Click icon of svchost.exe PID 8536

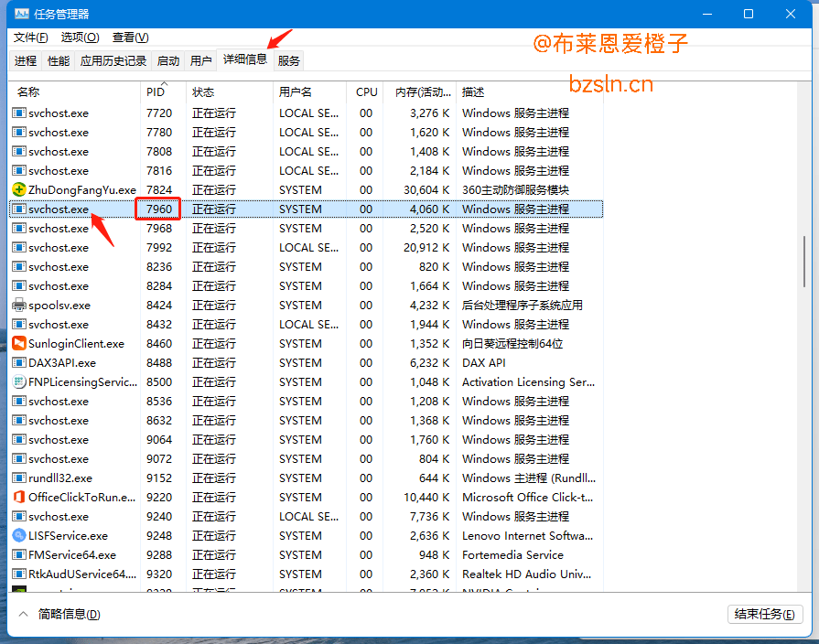19,402
